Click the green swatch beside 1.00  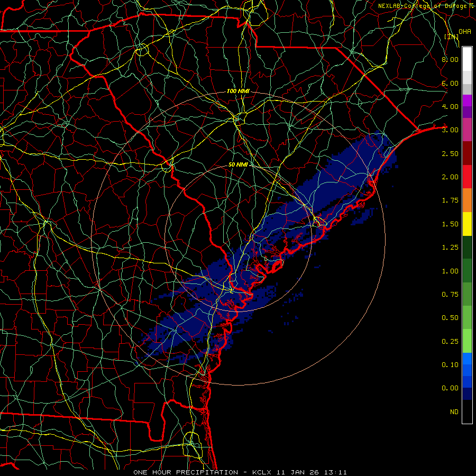[x=467, y=270]
